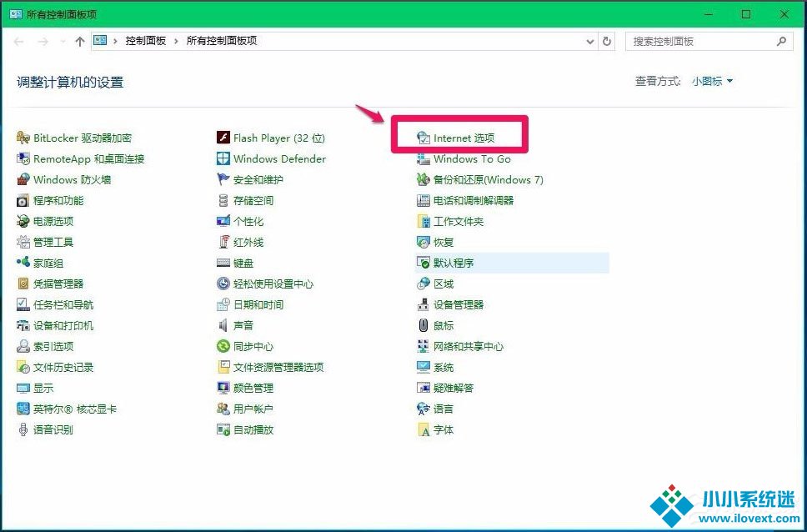The image size is (807, 532).
Task: Open 网络和共享中心 link
Action: point(469,346)
